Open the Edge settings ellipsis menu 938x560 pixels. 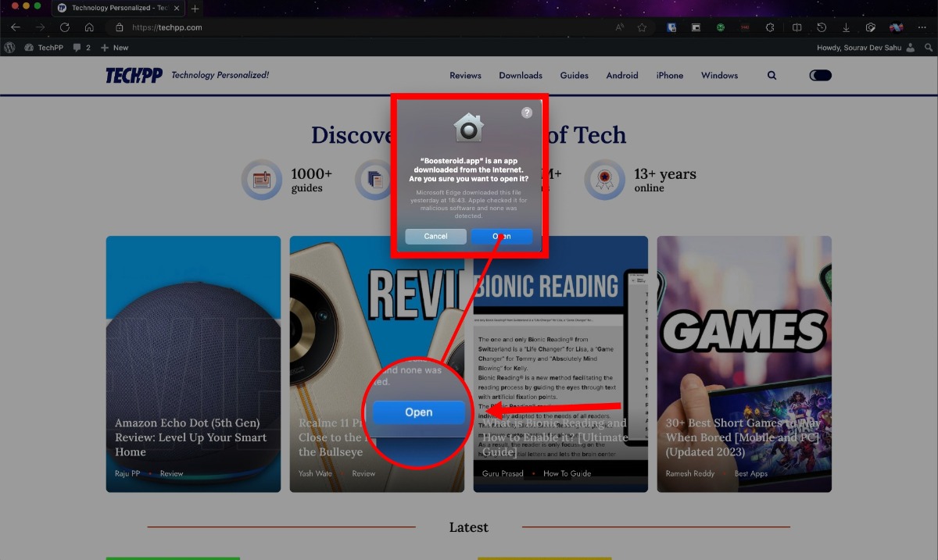(x=922, y=27)
